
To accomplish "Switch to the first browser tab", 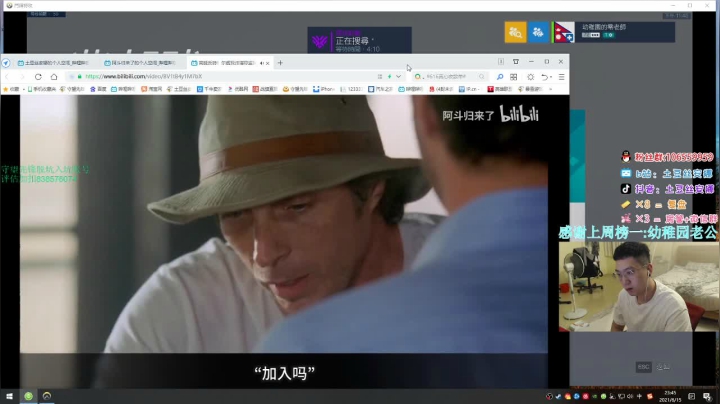I will tap(54, 63).
